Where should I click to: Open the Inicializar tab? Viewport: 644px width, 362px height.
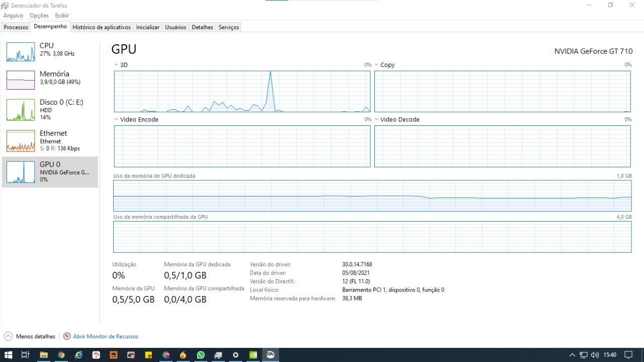tap(148, 27)
